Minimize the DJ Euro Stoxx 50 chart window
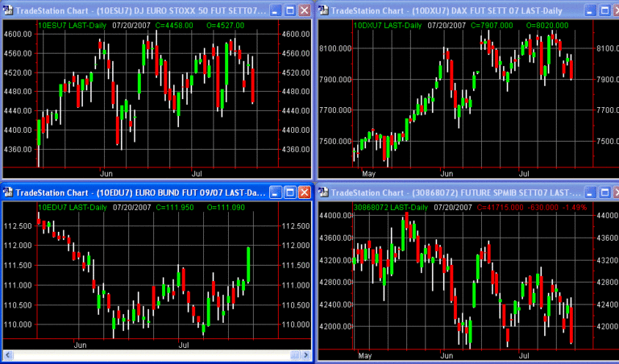The width and height of the screenshot is (619, 364). coord(273,10)
